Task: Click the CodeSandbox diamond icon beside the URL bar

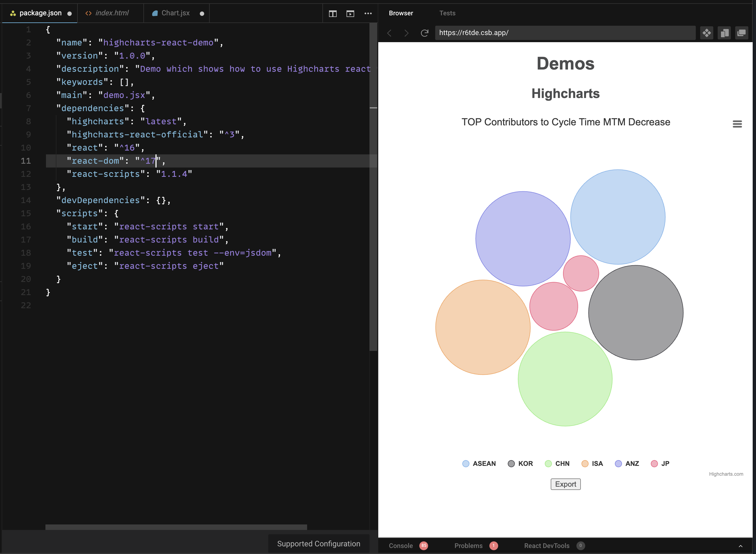Action: click(x=707, y=33)
